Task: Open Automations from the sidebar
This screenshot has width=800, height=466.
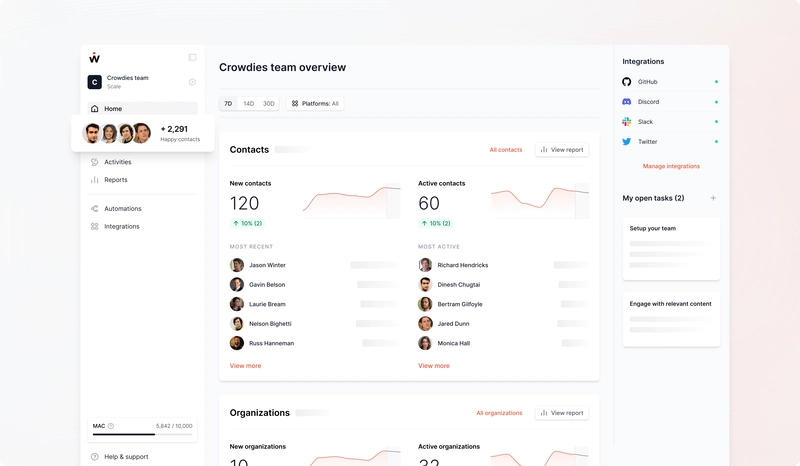Action: point(122,209)
